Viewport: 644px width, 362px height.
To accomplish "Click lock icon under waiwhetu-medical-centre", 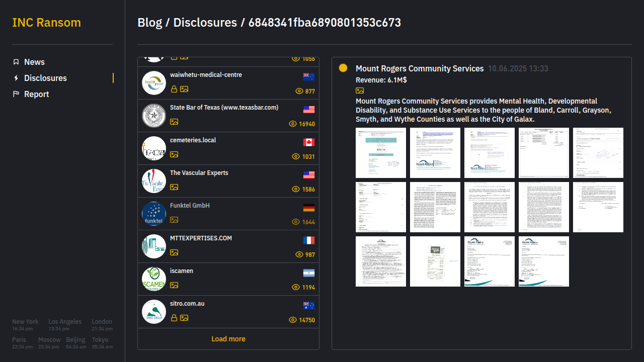I will click(174, 89).
